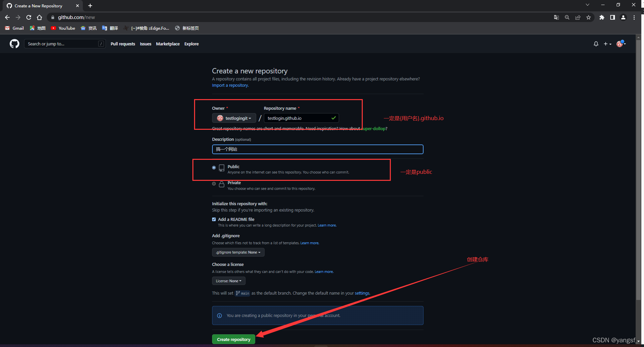Image resolution: width=644 pixels, height=347 pixels.
Task: Open Issues in navigation
Action: pyautogui.click(x=146, y=44)
